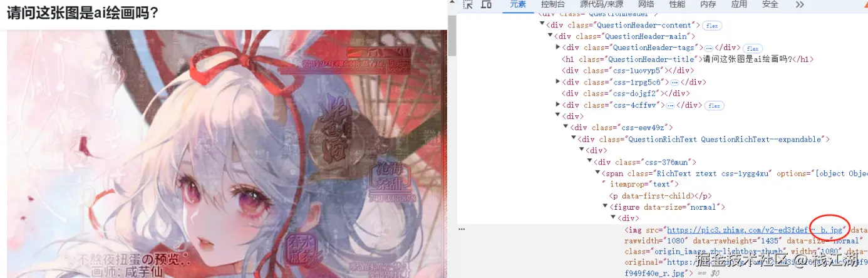Open the pic3.zhimg.com image src link
This screenshot has height=278, width=868.
754,230
